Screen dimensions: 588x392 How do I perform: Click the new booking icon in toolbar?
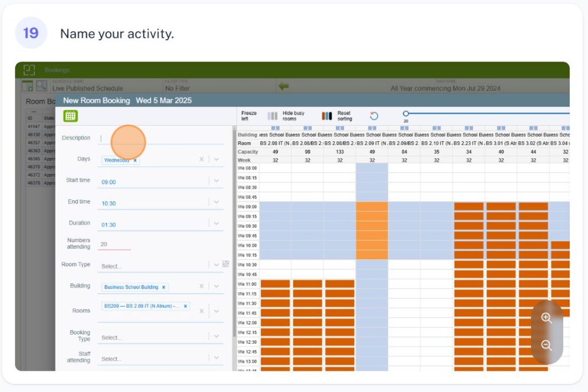point(27,86)
